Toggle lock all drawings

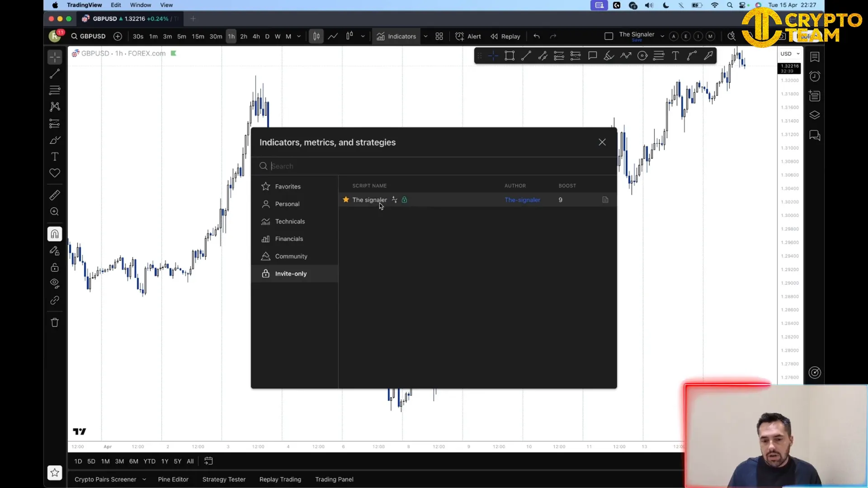coord(55,267)
